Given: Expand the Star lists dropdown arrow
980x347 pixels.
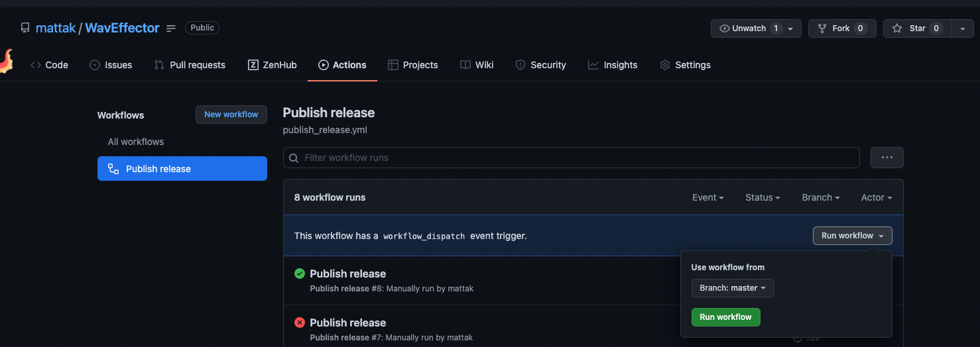Looking at the screenshot, I should click(x=963, y=28).
